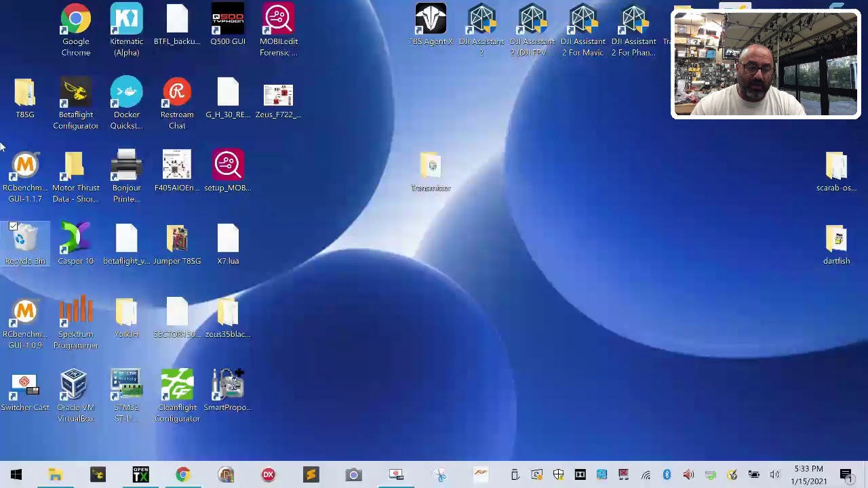Select the setup_MOB installer icon
868x488 pixels.
tap(228, 172)
